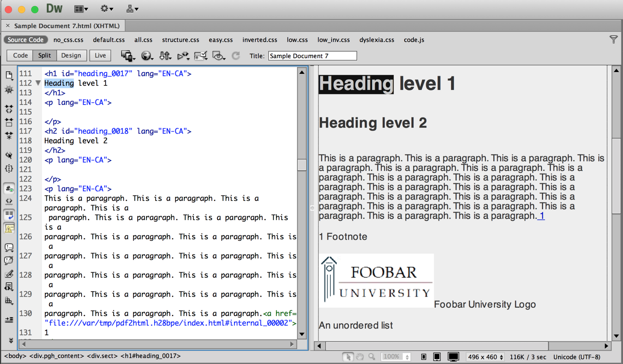
Task: Click into the Title input field
Action: pyautogui.click(x=312, y=56)
